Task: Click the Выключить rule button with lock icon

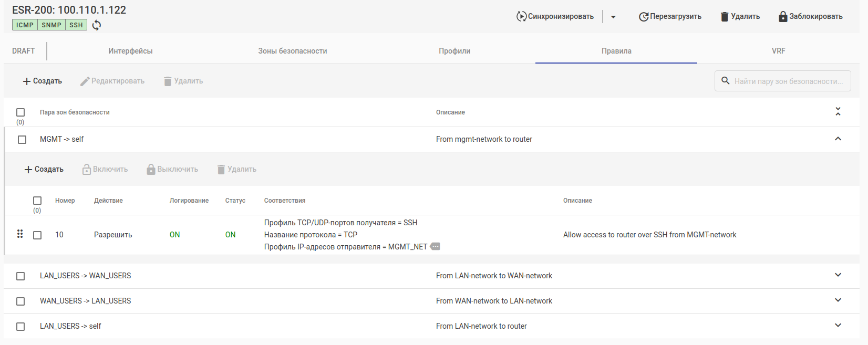Action: tap(172, 169)
